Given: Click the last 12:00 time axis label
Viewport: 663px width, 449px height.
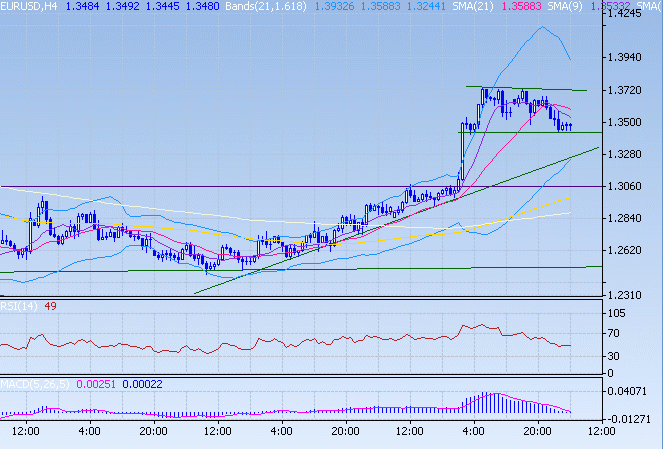Looking at the screenshot, I should click(x=600, y=431).
